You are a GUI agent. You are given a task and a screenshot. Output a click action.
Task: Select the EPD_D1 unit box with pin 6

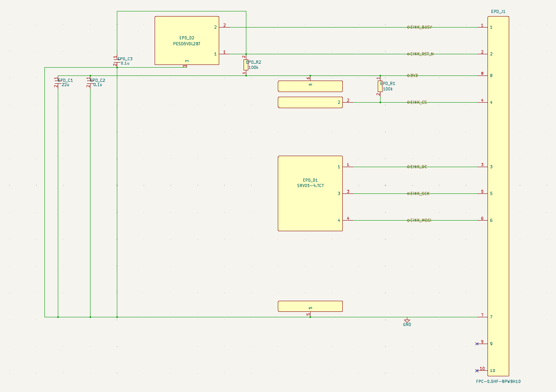[x=310, y=86]
